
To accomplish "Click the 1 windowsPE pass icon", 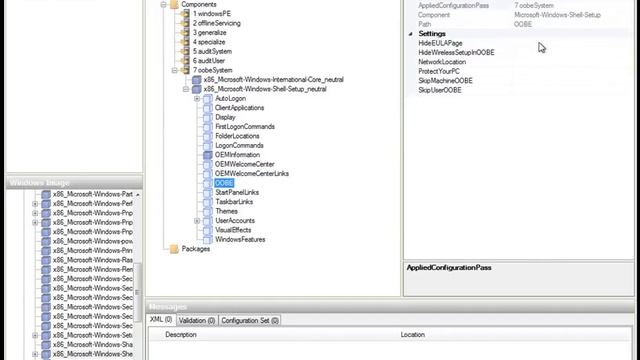I will (x=185, y=14).
